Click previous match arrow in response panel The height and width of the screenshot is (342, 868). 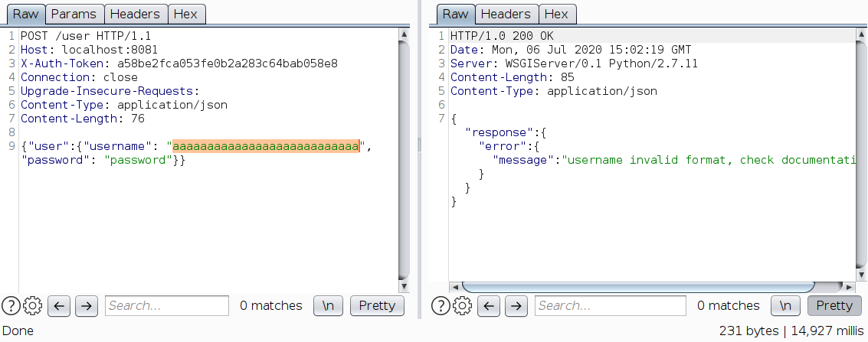coord(490,306)
